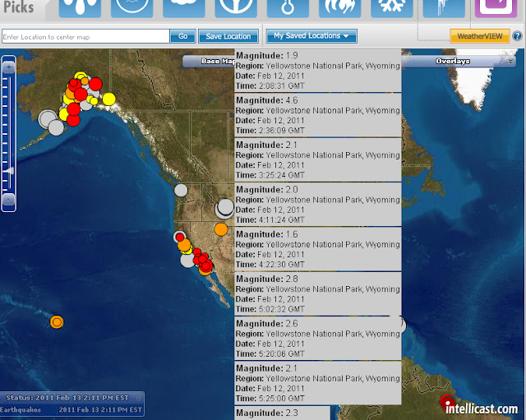The image size is (526, 420).
Task: Click the Earthquakes layer status row
Action: 72,409
